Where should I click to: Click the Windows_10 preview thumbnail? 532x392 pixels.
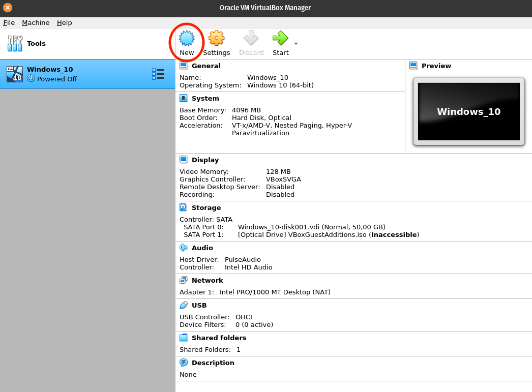click(x=468, y=111)
